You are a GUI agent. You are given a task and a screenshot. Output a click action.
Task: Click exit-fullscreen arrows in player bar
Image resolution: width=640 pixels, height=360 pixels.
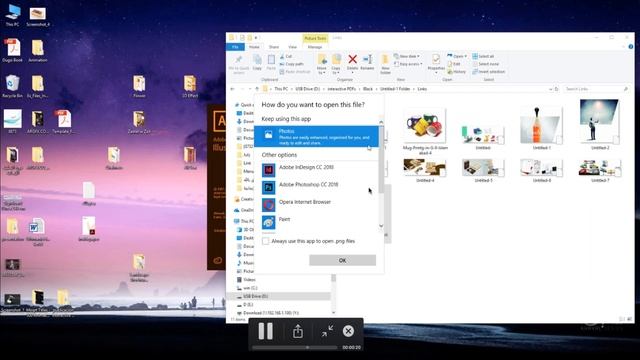click(x=327, y=331)
